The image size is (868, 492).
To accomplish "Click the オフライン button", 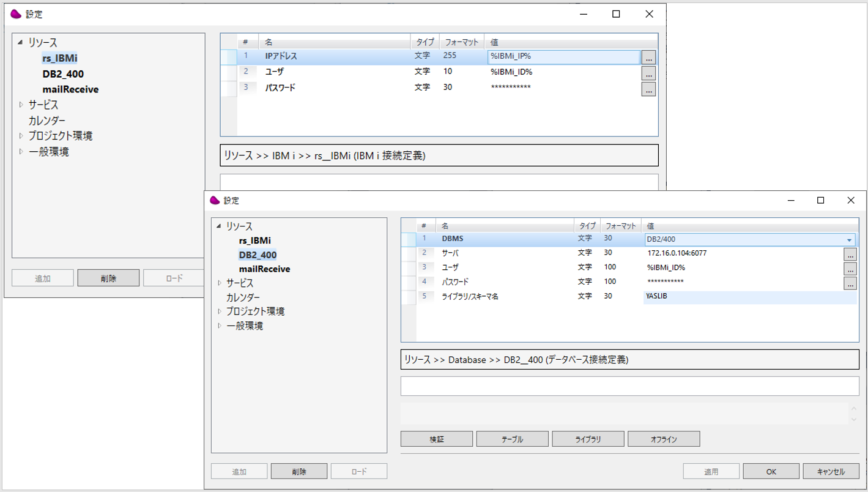I will point(664,439).
